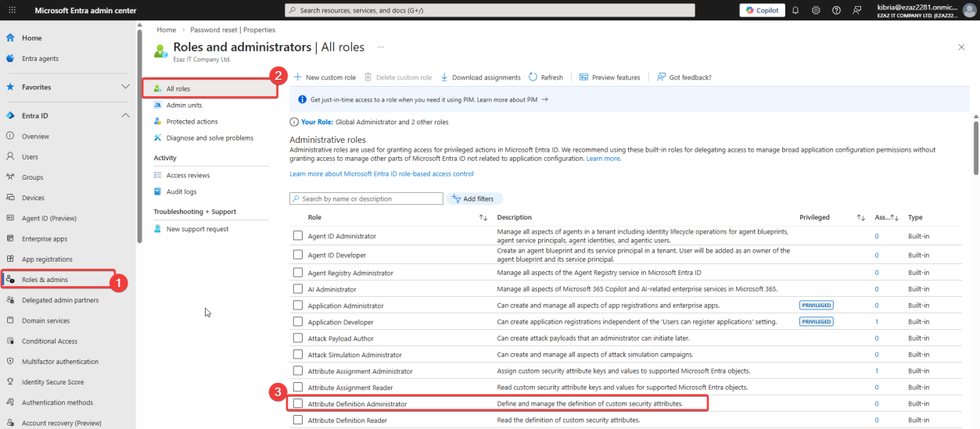980x429 pixels.
Task: Close the Roles and administrators blade
Action: coord(961,47)
